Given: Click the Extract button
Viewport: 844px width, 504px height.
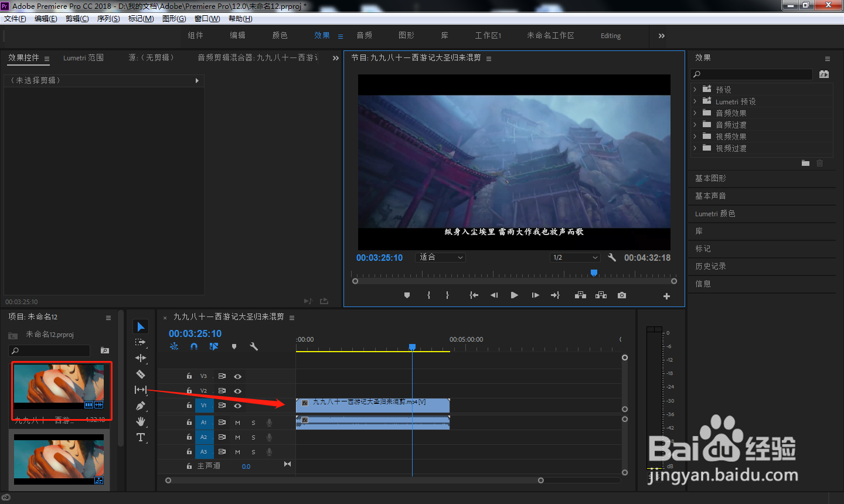Looking at the screenshot, I should click(601, 295).
